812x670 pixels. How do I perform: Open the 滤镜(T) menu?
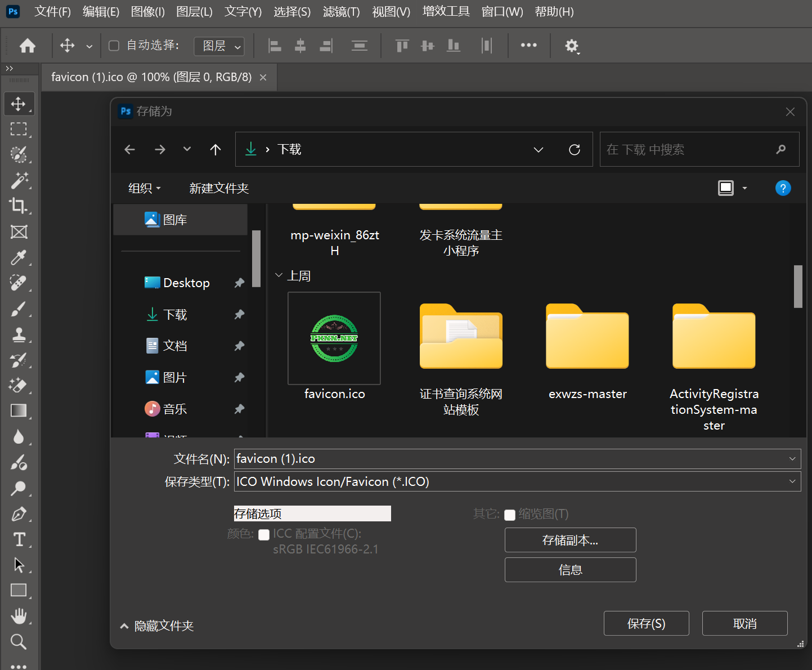341,12
